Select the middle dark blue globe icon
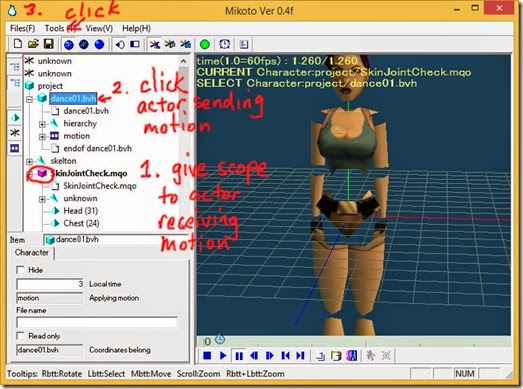The image size is (523, 389). click(x=84, y=44)
